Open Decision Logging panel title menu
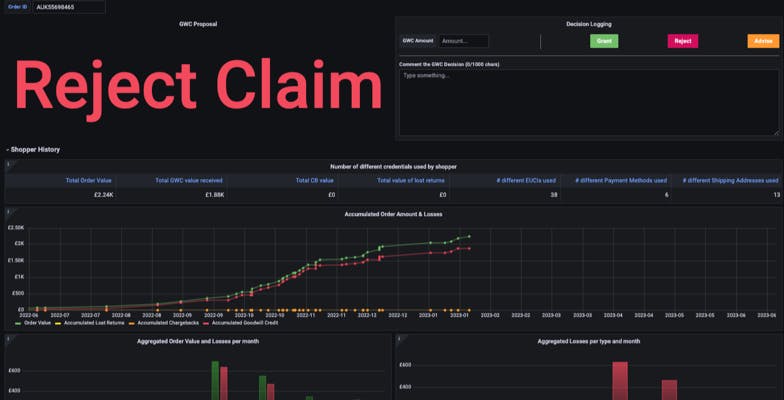Viewport: 784px width, 400px height. click(x=588, y=24)
